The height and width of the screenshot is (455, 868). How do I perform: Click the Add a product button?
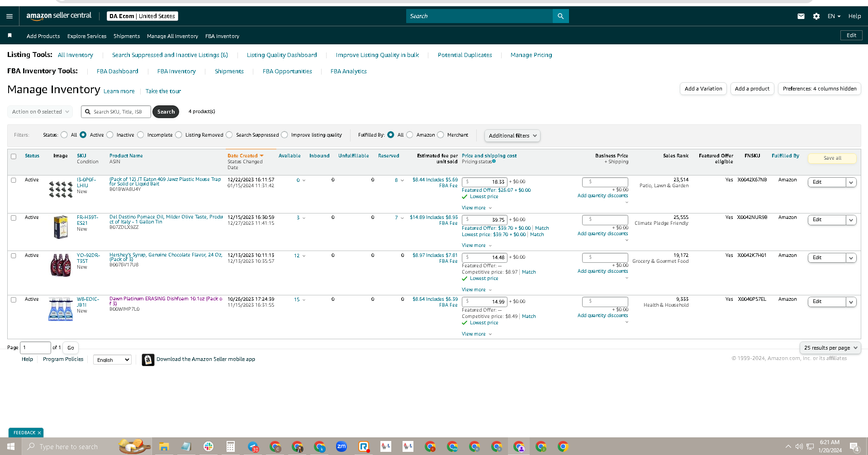[x=752, y=89]
